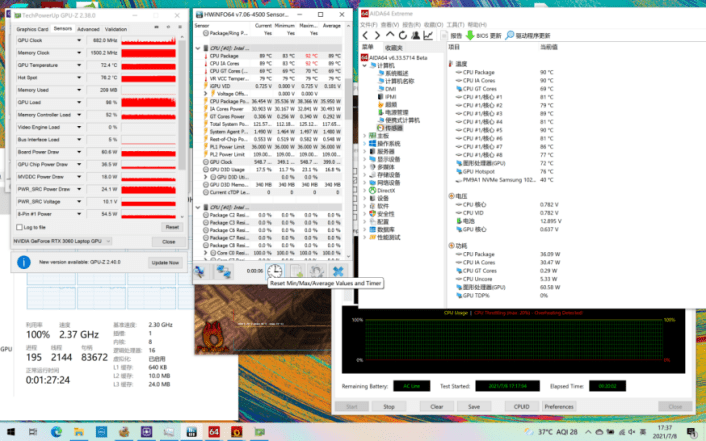Toggle Log to file checkbox in GPU-Z

[19, 227]
